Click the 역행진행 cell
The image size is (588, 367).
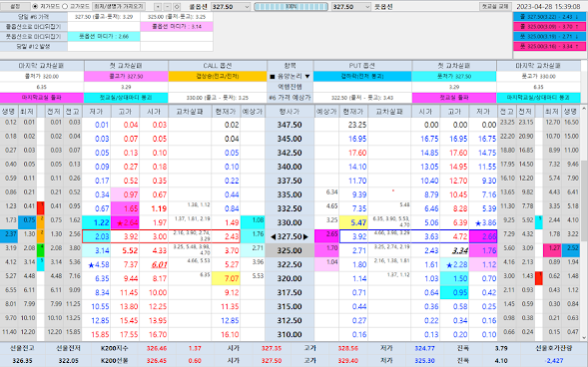point(290,87)
